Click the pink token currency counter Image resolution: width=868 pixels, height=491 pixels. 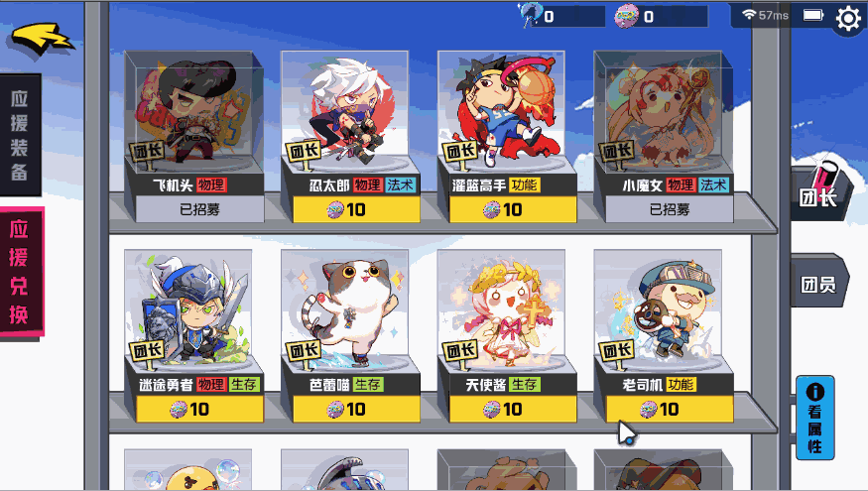click(661, 16)
